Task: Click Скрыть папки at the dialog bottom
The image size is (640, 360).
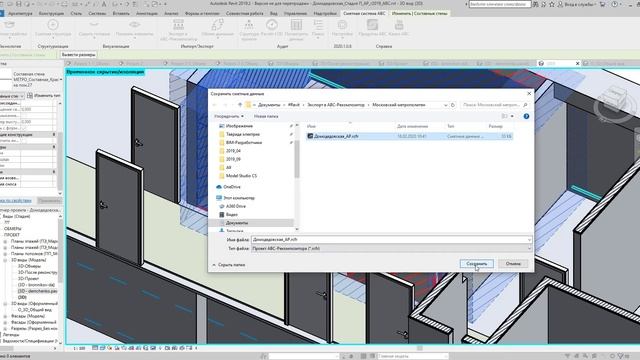Action: (229, 265)
